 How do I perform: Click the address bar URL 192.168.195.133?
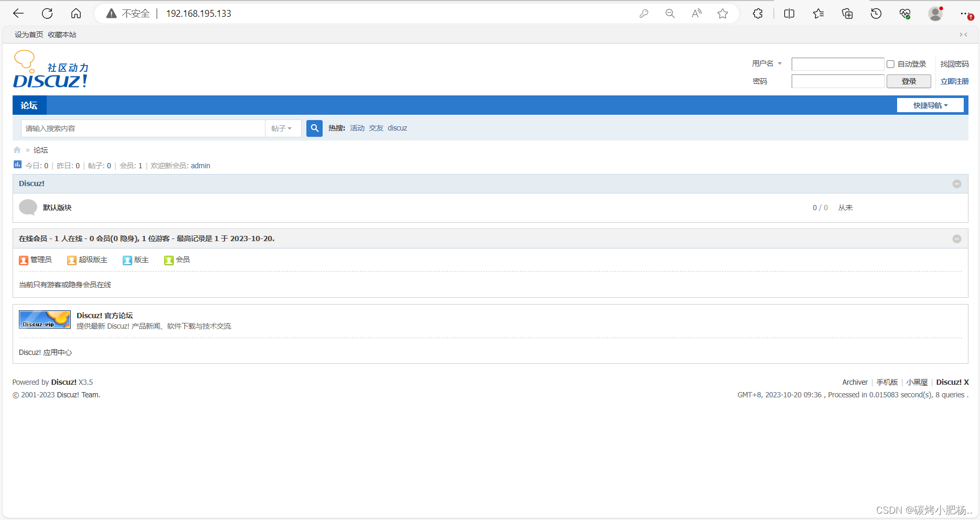tap(199, 14)
